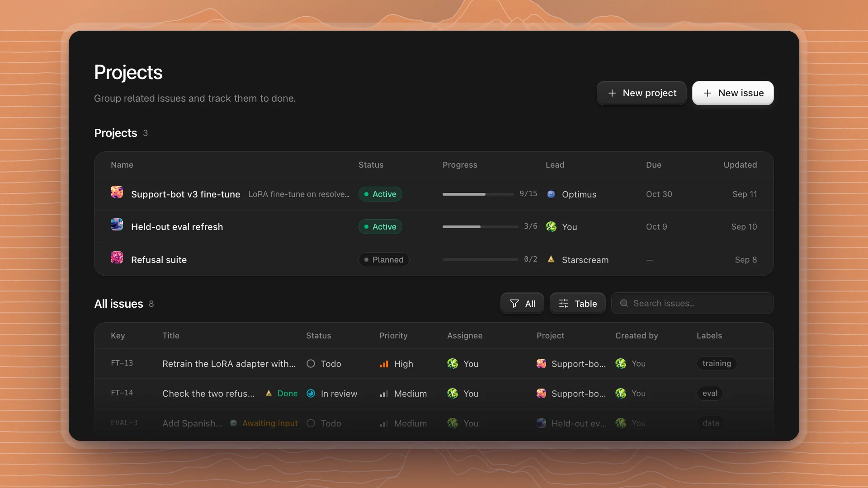Image resolution: width=868 pixels, height=488 pixels.
Task: Open issue 'Retrain the LoRA adapter with...'
Action: 229,364
